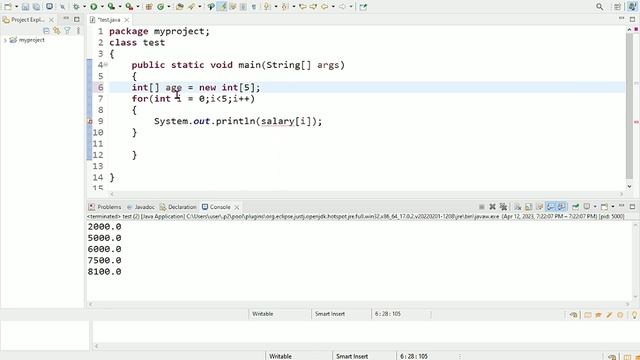Open Display Selected Console dropdown arrow

click(x=595, y=207)
